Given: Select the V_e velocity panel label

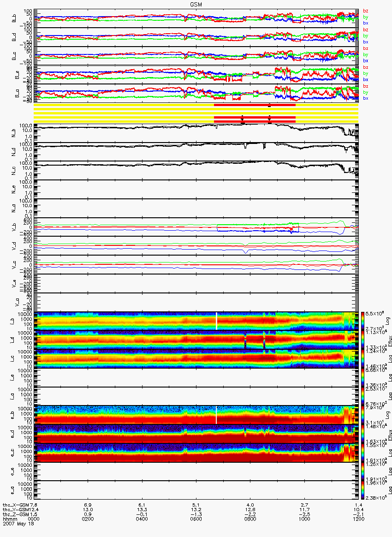Looking at the screenshot, I should pos(14,283).
